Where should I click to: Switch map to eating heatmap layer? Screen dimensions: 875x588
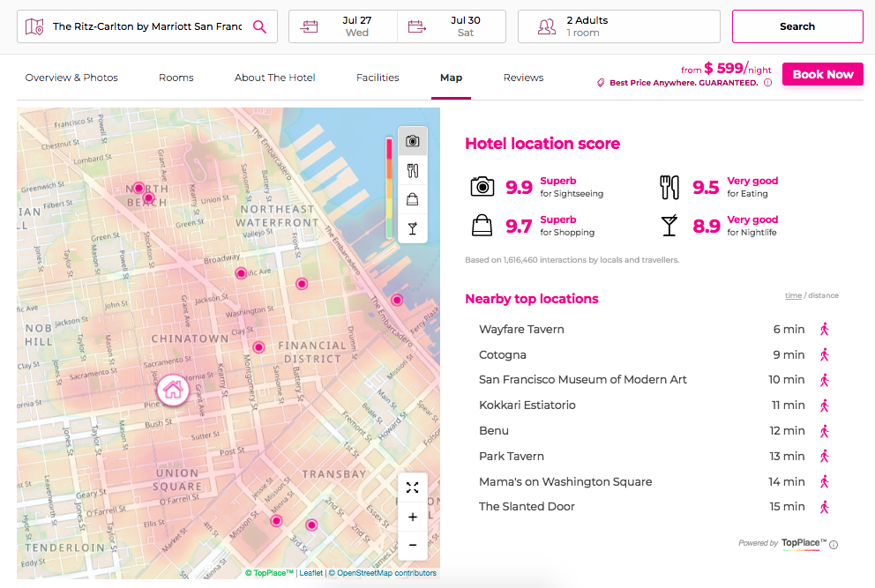point(412,170)
